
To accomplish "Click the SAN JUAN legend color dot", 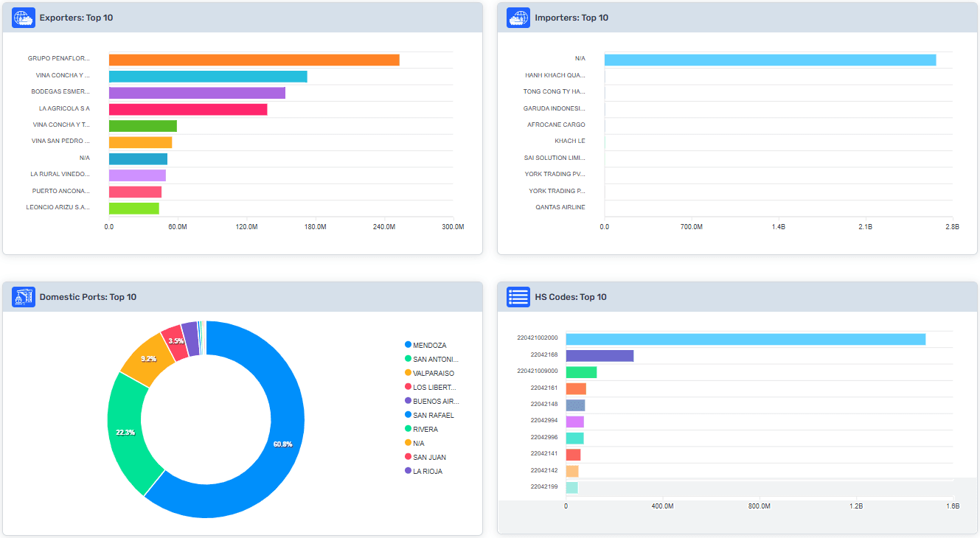I will click(408, 457).
